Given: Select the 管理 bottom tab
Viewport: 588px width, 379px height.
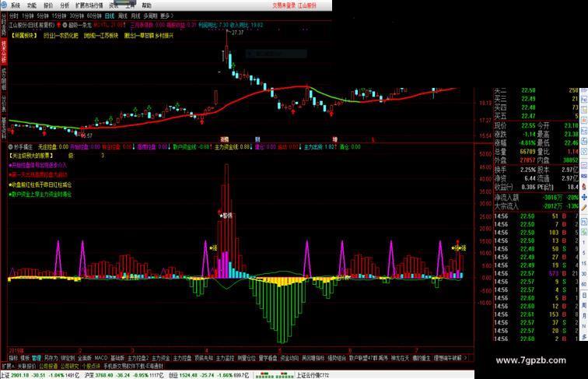Looking at the screenshot, I should coord(37,358).
